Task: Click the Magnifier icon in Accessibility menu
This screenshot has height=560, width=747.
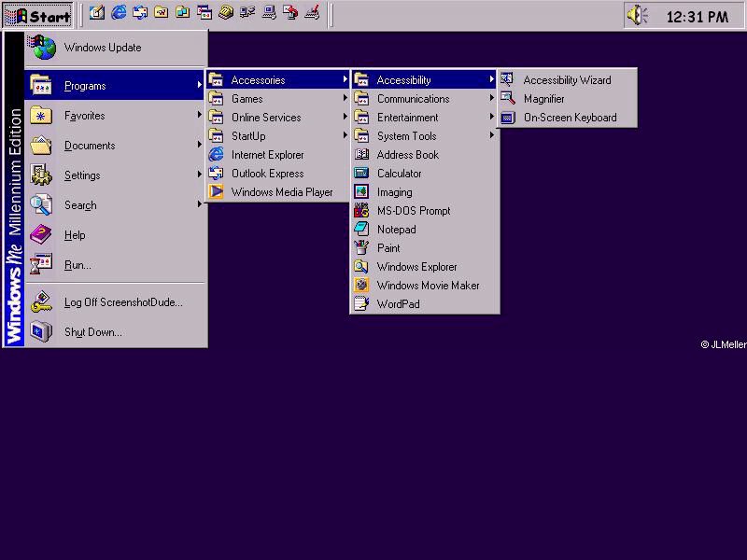Action: tap(508, 99)
